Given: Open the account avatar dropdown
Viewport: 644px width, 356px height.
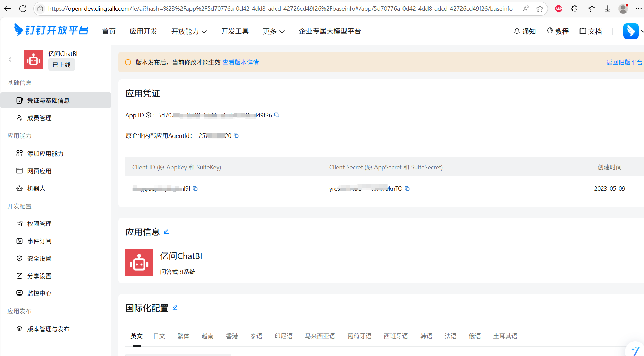Looking at the screenshot, I should 632,31.
